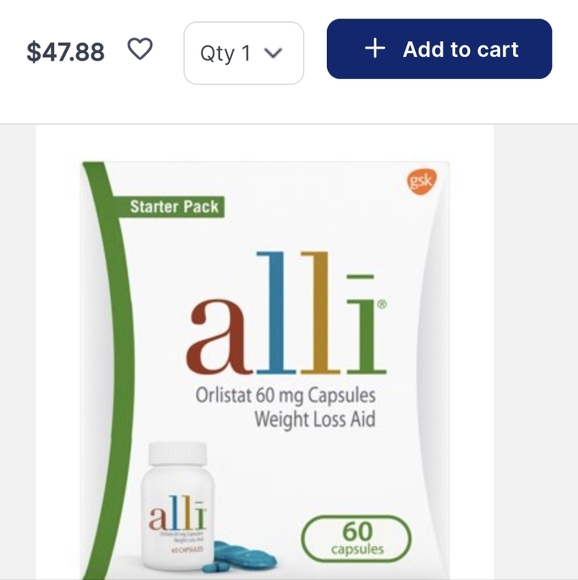Click the $47.88 price

65,52
